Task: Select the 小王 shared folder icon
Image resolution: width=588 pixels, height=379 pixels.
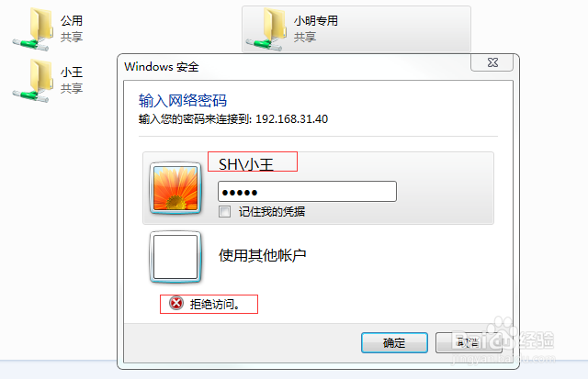Action: pos(33,80)
